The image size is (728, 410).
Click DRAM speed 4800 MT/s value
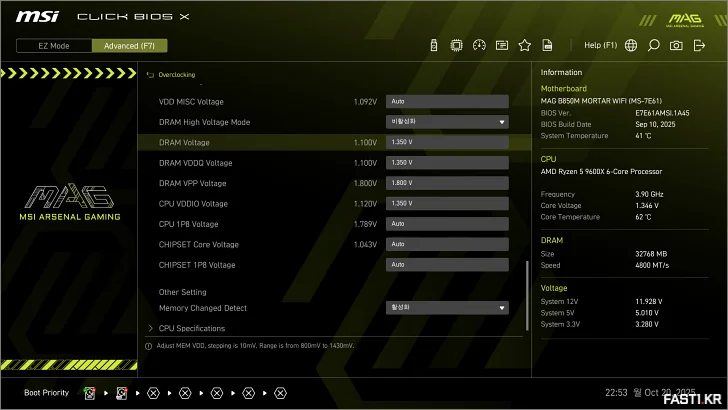click(652, 265)
